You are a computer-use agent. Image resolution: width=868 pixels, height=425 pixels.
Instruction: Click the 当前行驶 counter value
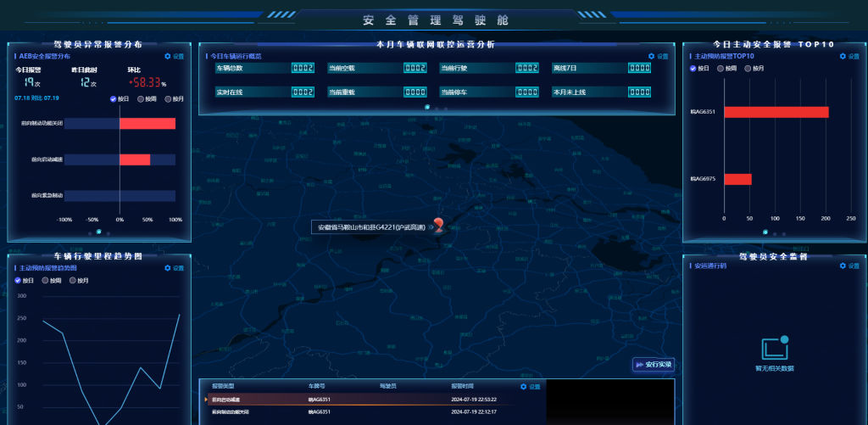[x=527, y=68]
